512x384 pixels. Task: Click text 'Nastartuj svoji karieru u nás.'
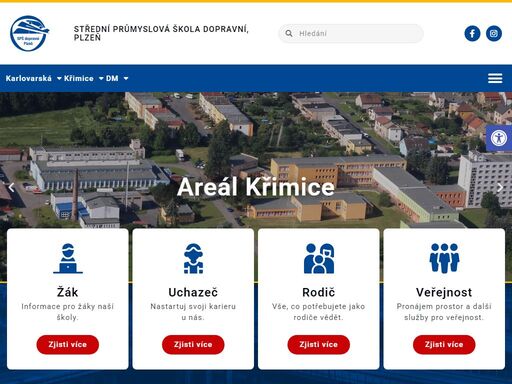tap(193, 312)
